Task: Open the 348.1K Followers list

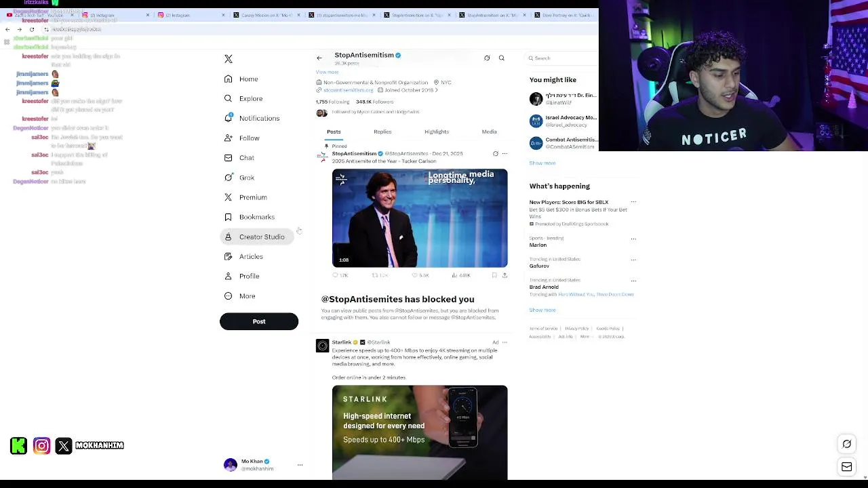Action: (374, 102)
